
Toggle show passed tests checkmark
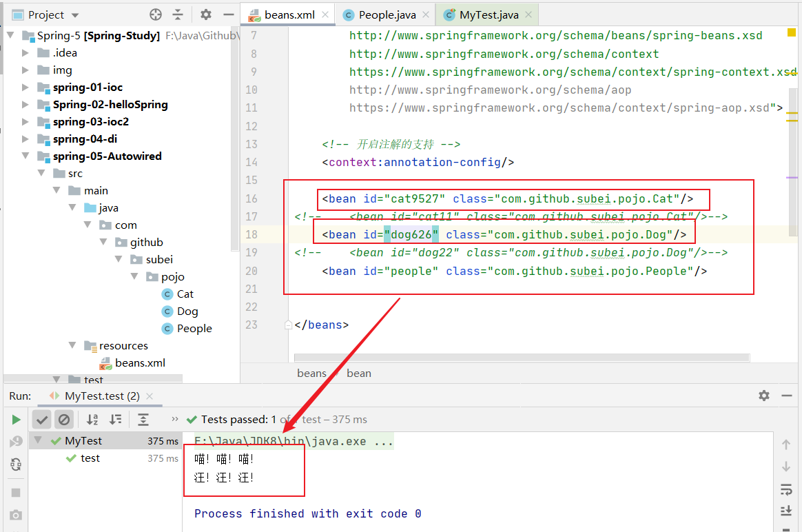[x=42, y=420]
